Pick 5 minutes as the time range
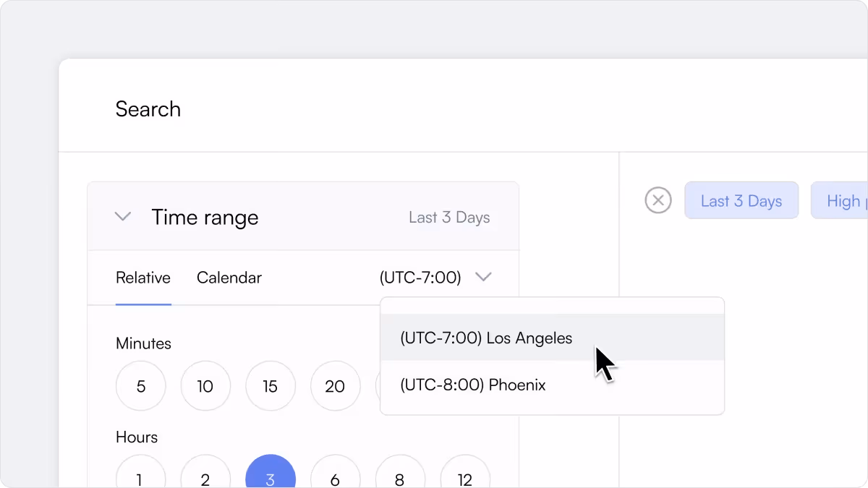 (x=140, y=386)
